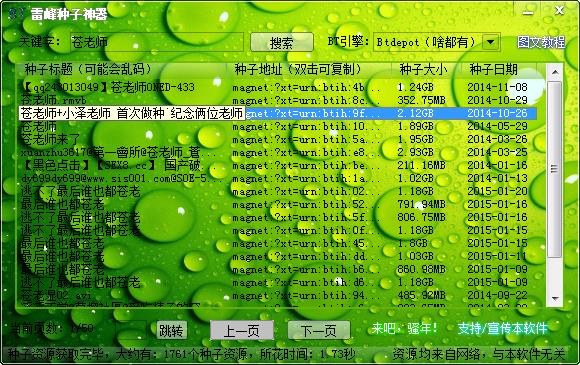
Task: Click the 支持/宣传本软件 link
Action: (502, 328)
